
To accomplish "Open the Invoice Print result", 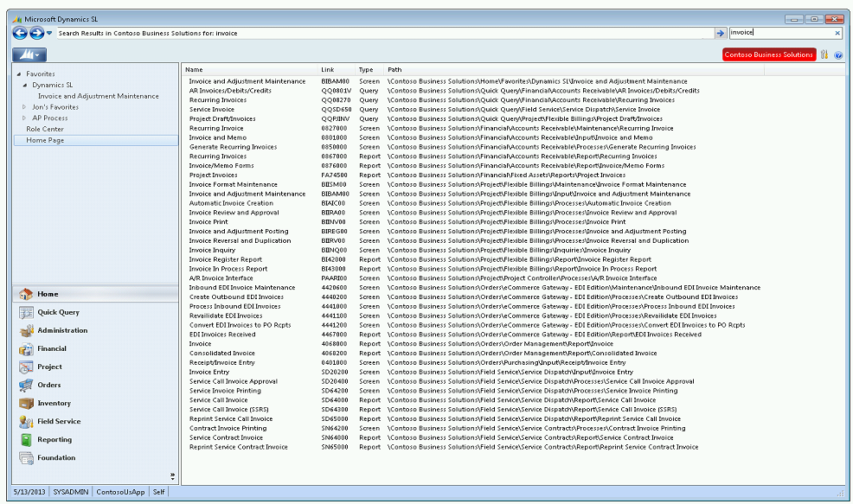I will (x=208, y=222).
